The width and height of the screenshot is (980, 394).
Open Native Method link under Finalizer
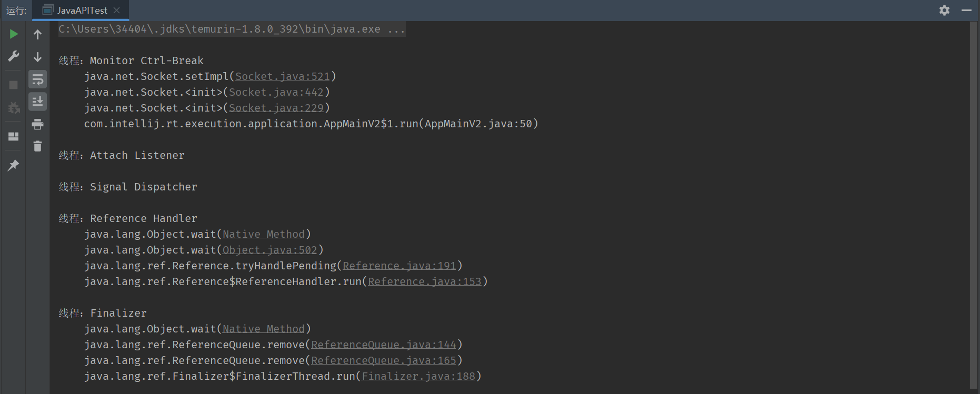click(263, 329)
